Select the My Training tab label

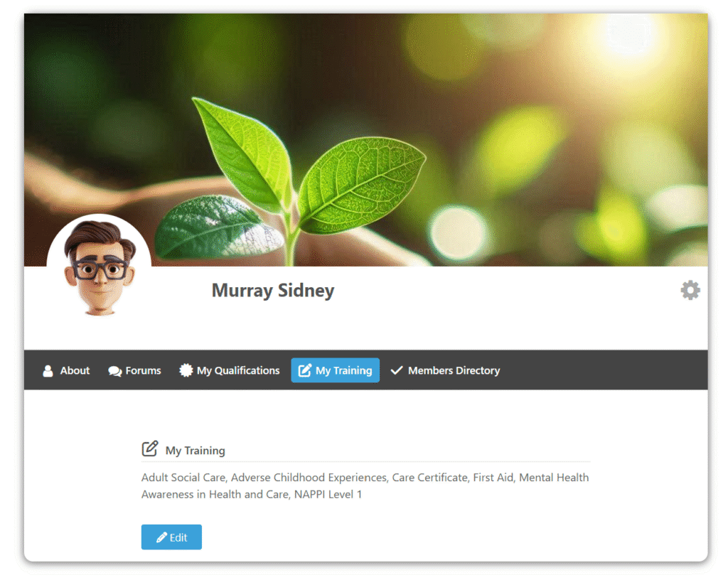click(344, 371)
